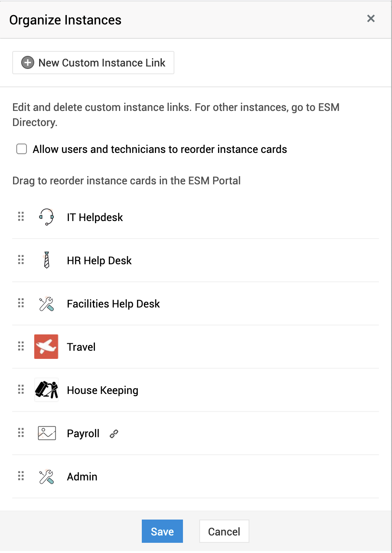Click the drag handle next to Admin

tap(21, 476)
